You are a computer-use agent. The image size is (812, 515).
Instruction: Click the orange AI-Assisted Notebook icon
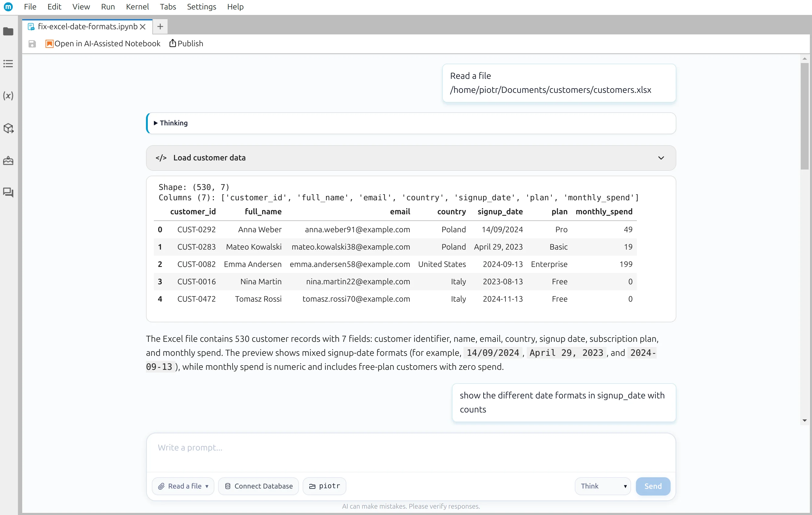(x=49, y=44)
